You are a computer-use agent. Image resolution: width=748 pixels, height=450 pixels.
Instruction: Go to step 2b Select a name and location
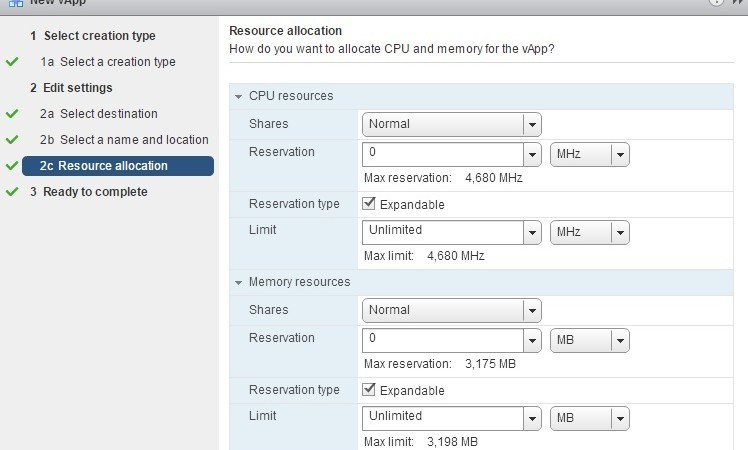(124, 140)
